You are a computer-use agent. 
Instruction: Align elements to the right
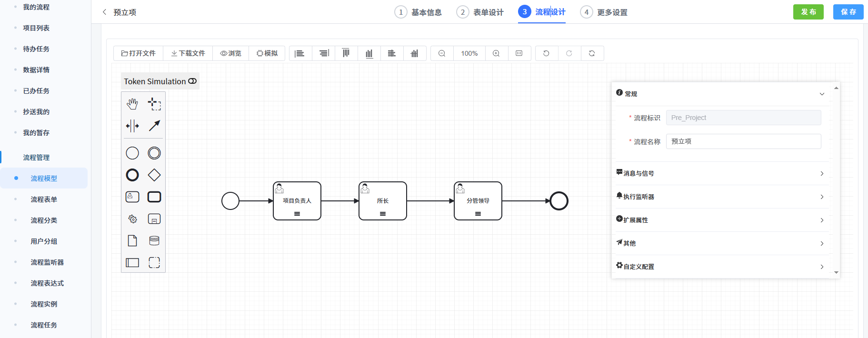[x=324, y=53]
